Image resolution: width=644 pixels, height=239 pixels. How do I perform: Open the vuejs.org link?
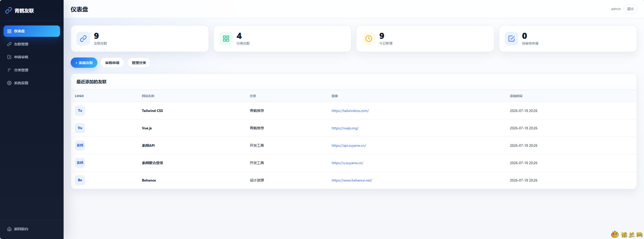coord(345,128)
